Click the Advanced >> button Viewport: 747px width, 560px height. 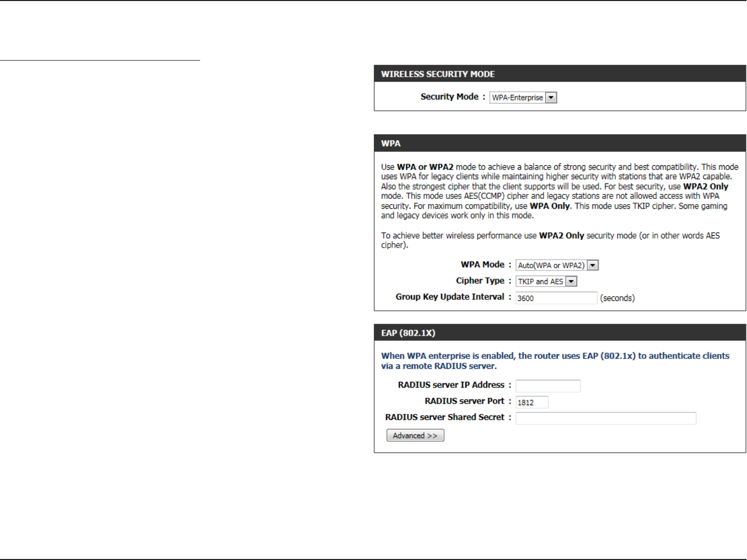[x=415, y=436]
